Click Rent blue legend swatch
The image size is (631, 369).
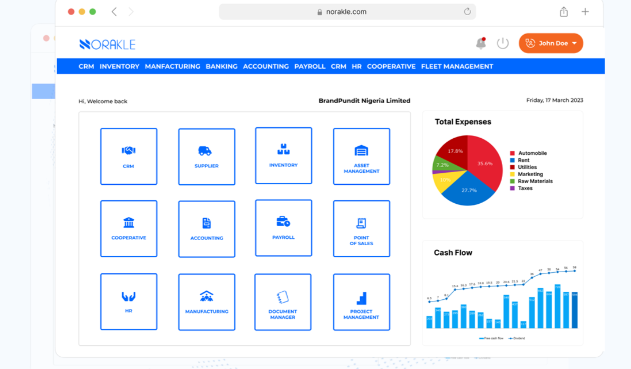[x=512, y=160]
